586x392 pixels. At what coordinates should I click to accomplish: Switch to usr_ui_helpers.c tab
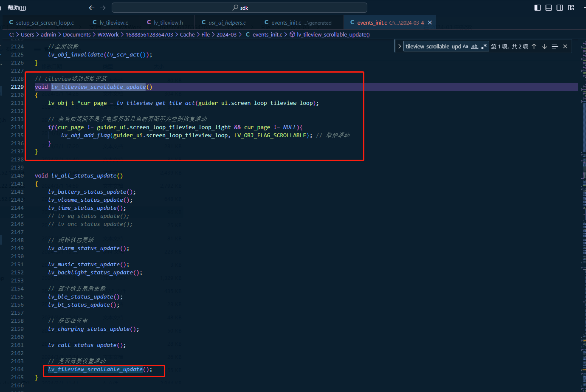[223, 23]
